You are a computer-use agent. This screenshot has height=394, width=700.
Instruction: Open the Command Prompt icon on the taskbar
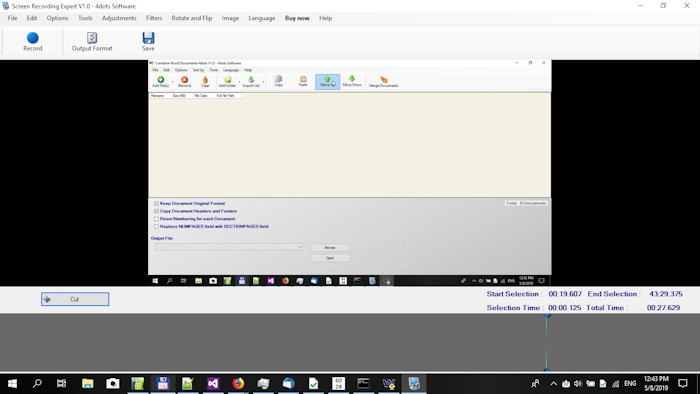[363, 383]
